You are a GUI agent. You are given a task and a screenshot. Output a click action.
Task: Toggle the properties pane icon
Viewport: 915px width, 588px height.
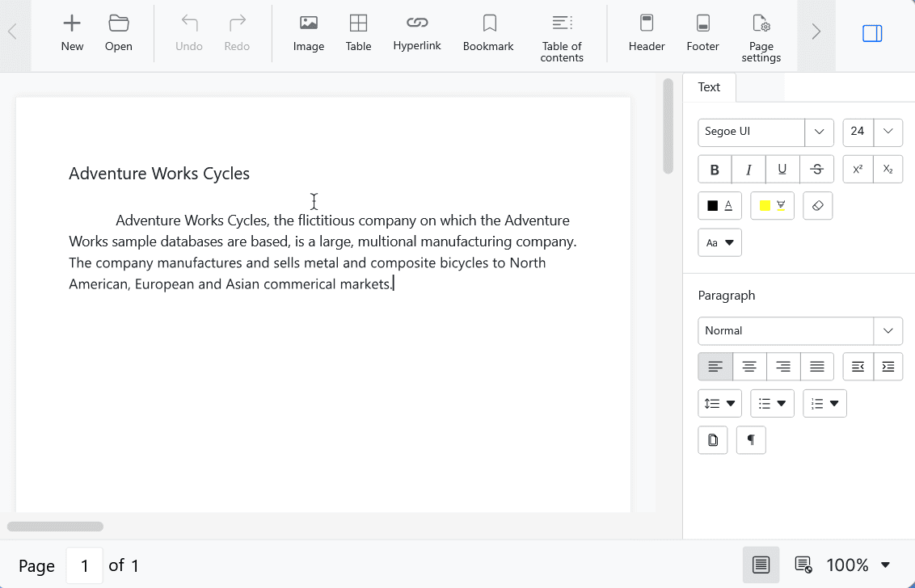pos(872,33)
